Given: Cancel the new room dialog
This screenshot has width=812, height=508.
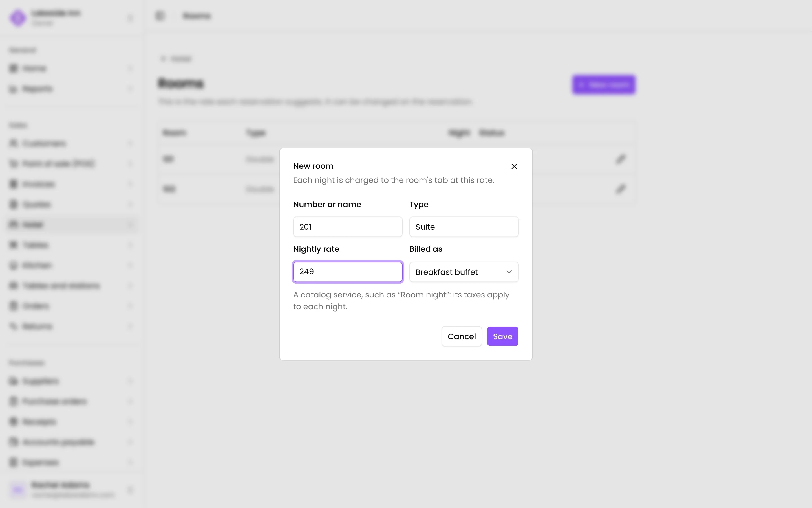Looking at the screenshot, I should (x=462, y=336).
